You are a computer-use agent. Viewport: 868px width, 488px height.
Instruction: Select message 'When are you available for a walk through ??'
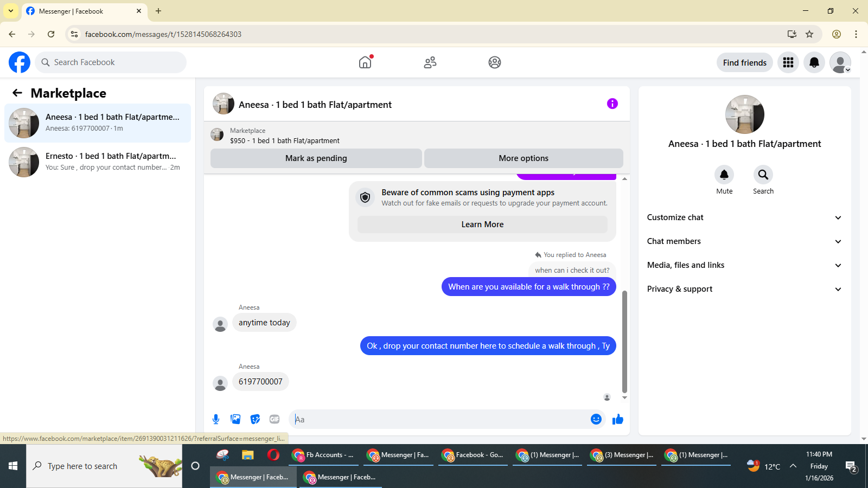pyautogui.click(x=529, y=287)
